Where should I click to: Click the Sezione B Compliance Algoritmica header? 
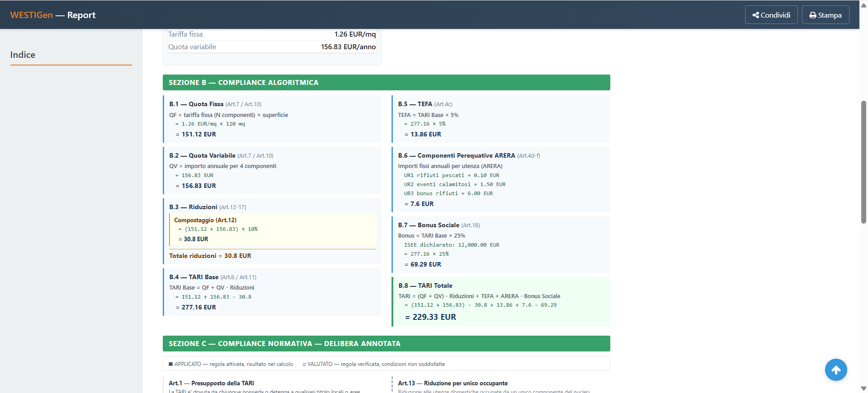click(x=387, y=82)
